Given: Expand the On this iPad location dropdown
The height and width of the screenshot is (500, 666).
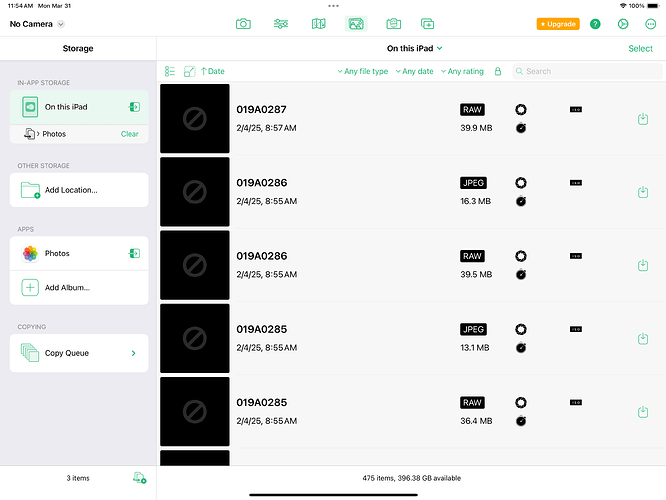Looking at the screenshot, I should point(415,48).
